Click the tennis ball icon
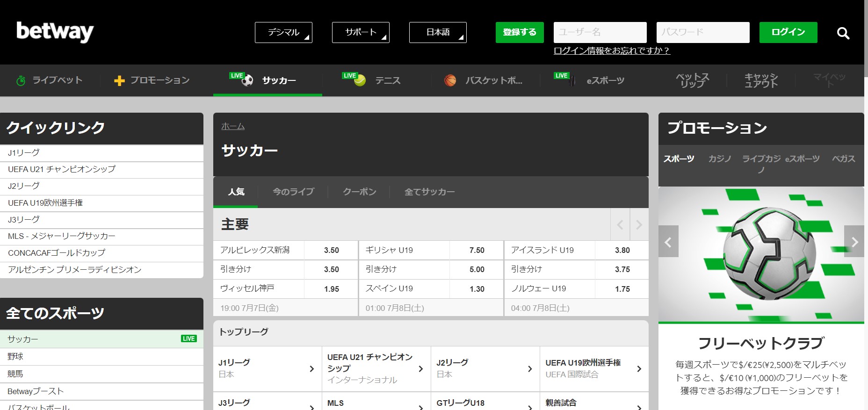 360,80
